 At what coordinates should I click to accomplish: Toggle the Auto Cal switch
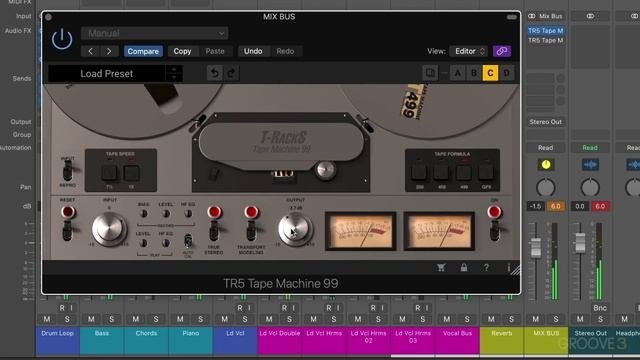tap(188, 241)
